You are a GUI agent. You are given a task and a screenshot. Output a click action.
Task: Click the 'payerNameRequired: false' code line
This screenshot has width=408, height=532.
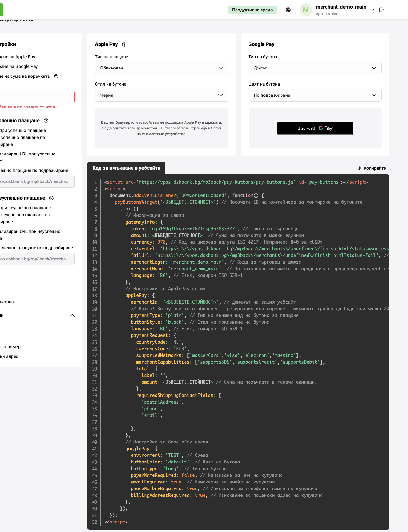point(207,475)
